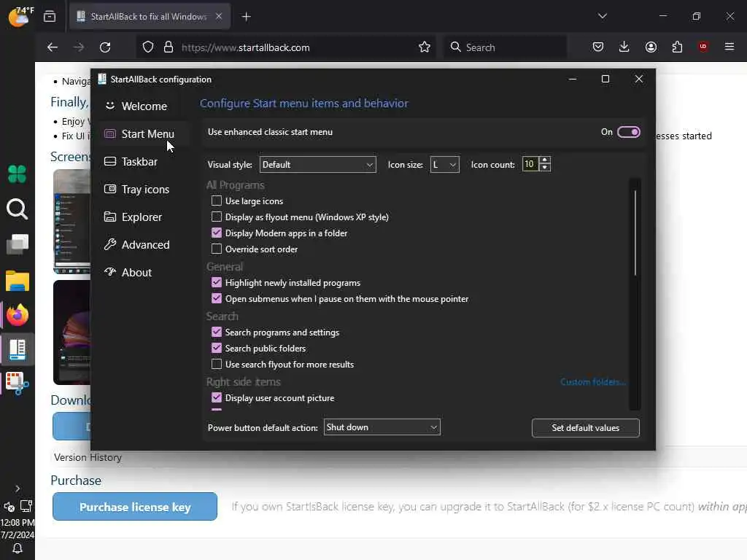This screenshot has height=560, width=747.
Task: Open the weather widget showing 74°F
Action: 21,16
